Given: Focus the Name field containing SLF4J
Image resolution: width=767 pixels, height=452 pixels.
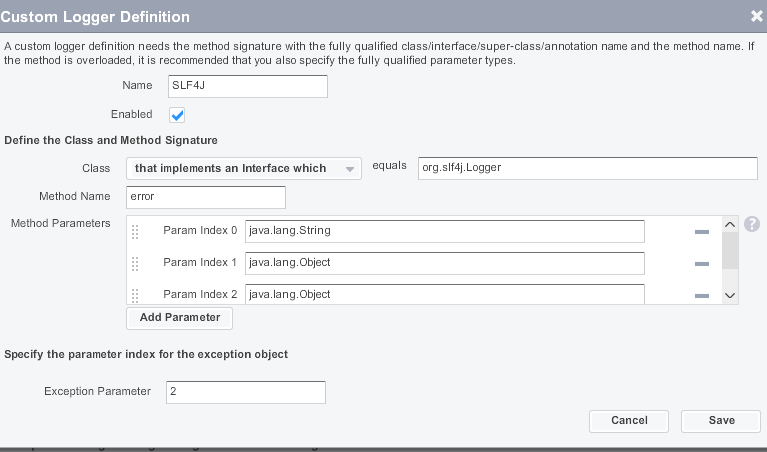Looking at the screenshot, I should [x=248, y=87].
